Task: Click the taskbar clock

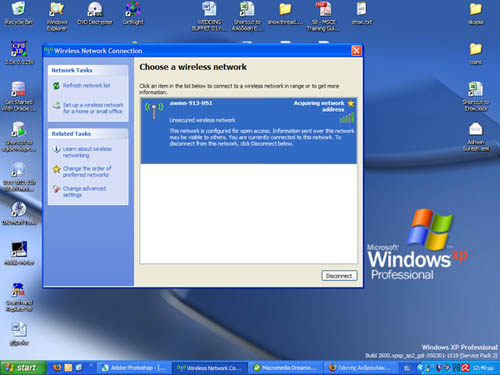Action: 483,368
